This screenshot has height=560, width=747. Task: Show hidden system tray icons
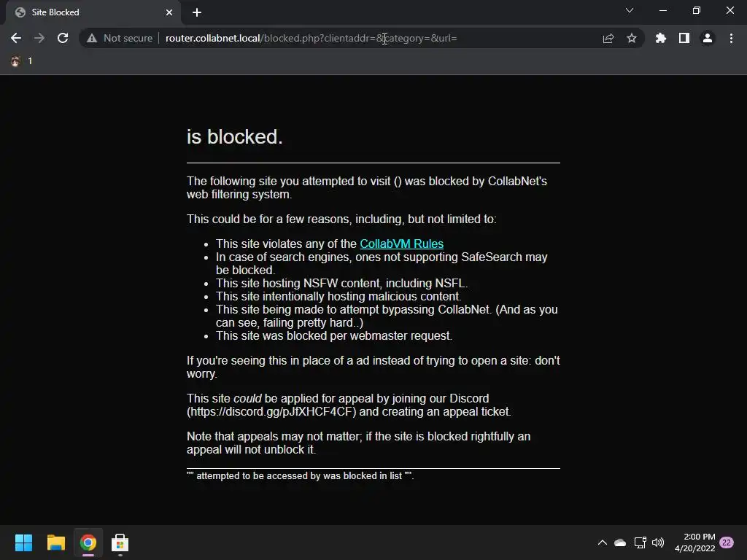(x=602, y=542)
